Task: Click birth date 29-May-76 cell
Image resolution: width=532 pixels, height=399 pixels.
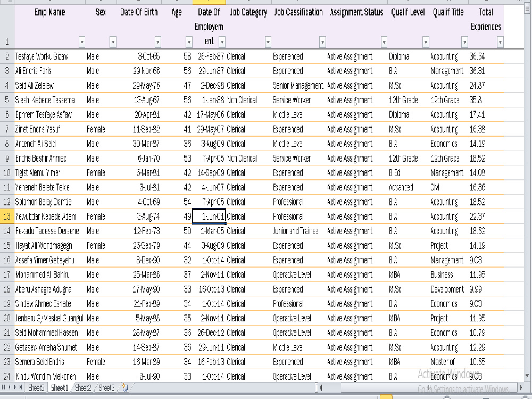Action: click(x=139, y=86)
